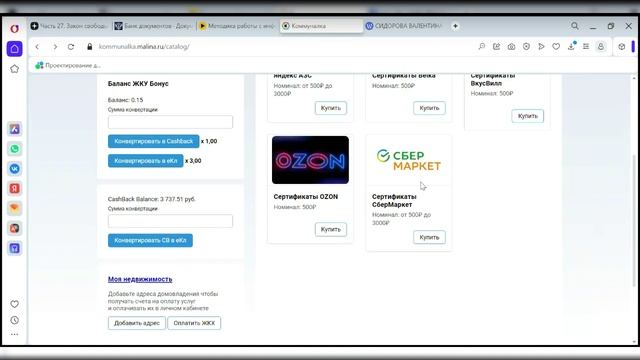
Task: Go back to previous page
Action: pyautogui.click(x=37, y=47)
